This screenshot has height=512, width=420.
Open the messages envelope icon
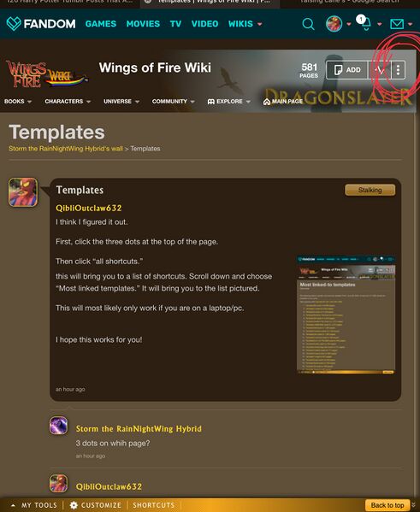tap(397, 24)
